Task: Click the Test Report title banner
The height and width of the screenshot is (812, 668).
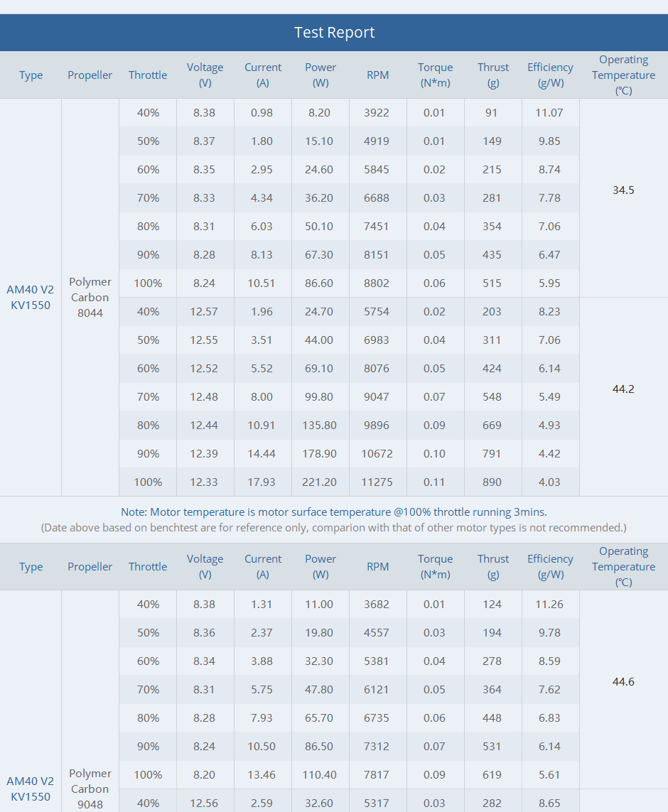Action: pyautogui.click(x=334, y=33)
